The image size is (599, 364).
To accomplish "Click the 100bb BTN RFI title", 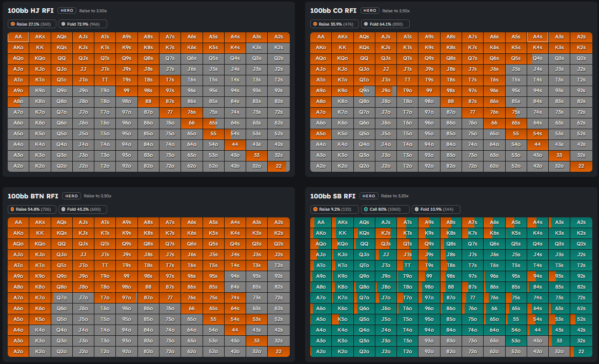I will coord(33,196).
